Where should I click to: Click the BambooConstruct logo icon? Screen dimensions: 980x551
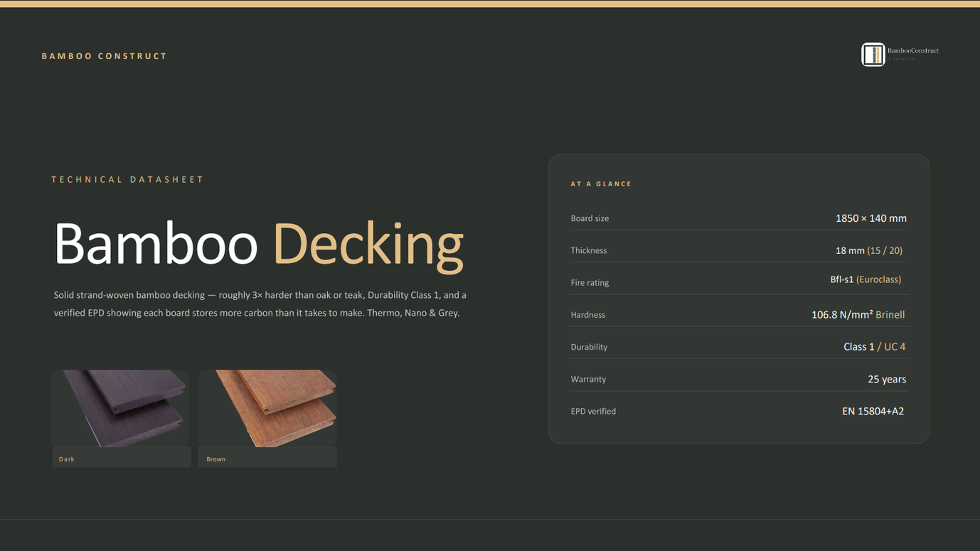point(873,54)
